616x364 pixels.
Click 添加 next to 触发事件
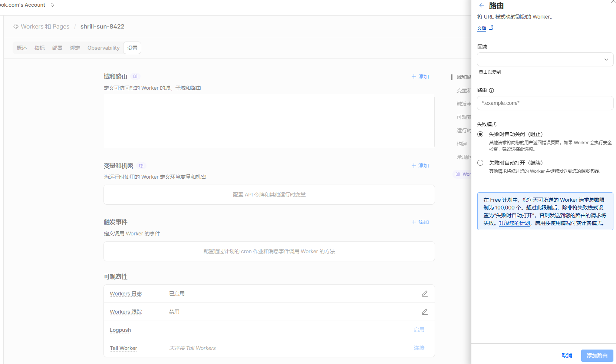[x=420, y=222]
